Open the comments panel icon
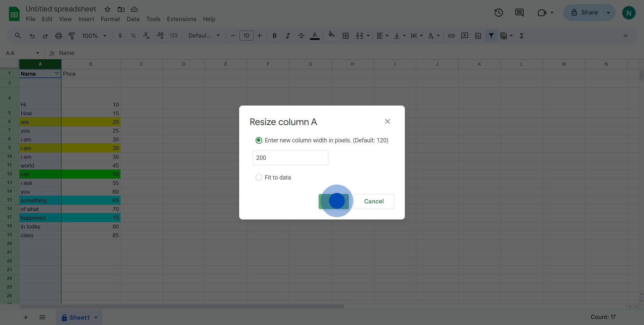 tap(519, 13)
